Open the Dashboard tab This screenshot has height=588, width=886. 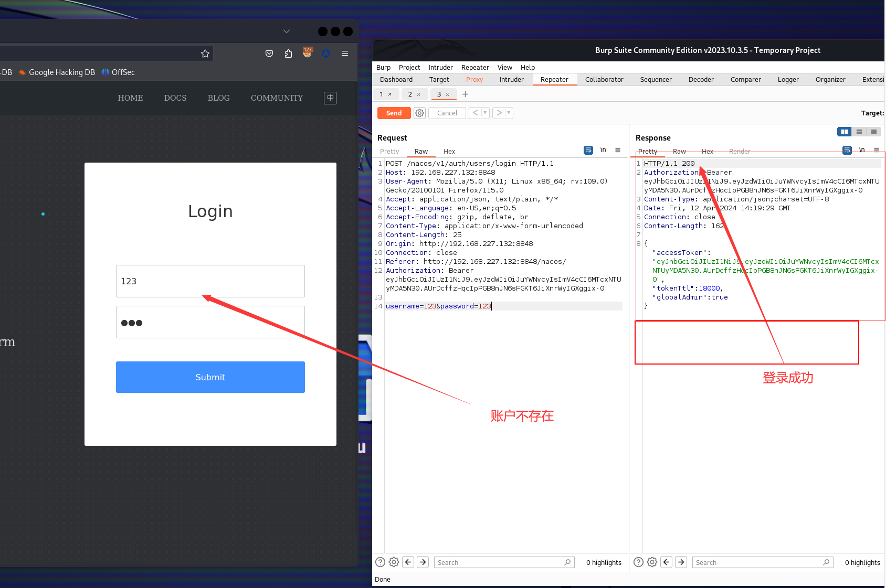click(x=396, y=80)
